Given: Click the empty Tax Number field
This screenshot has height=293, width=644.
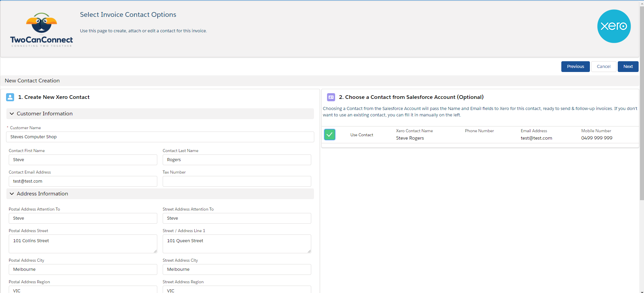Looking at the screenshot, I should (237, 181).
